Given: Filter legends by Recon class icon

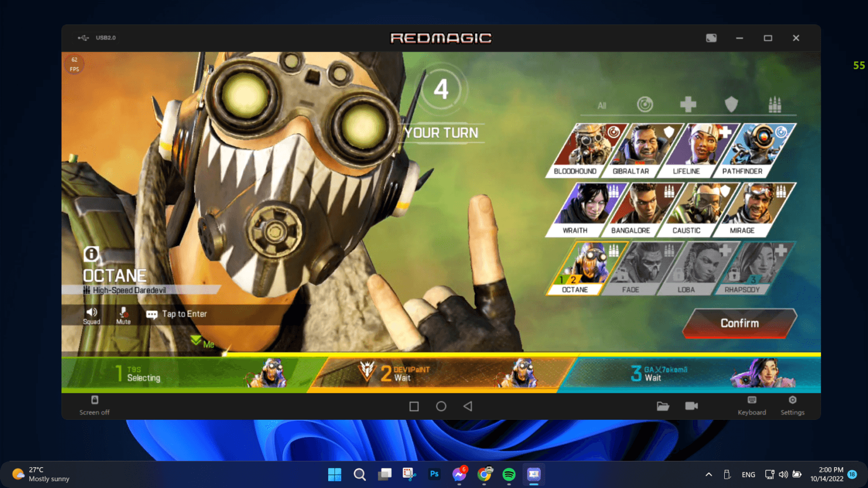Looking at the screenshot, I should pos(645,105).
